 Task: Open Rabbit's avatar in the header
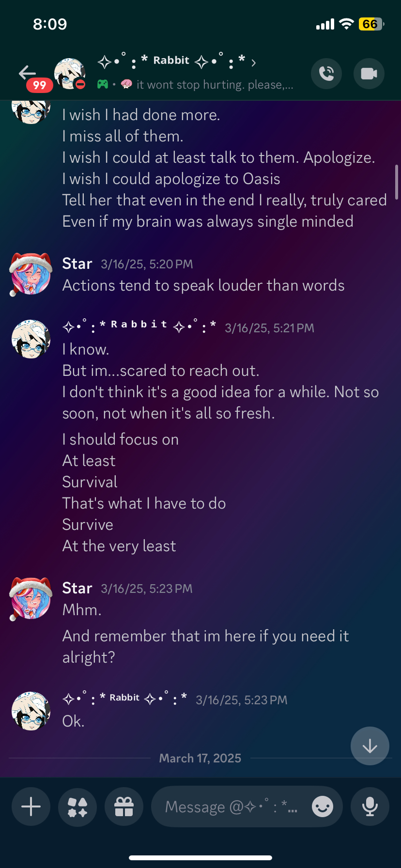(69, 74)
